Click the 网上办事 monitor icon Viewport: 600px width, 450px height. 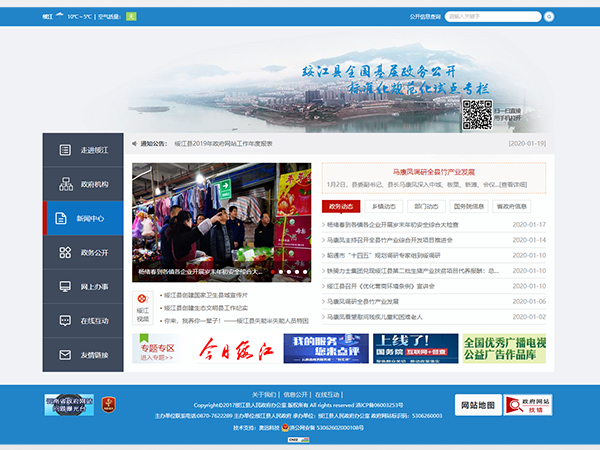coord(65,287)
